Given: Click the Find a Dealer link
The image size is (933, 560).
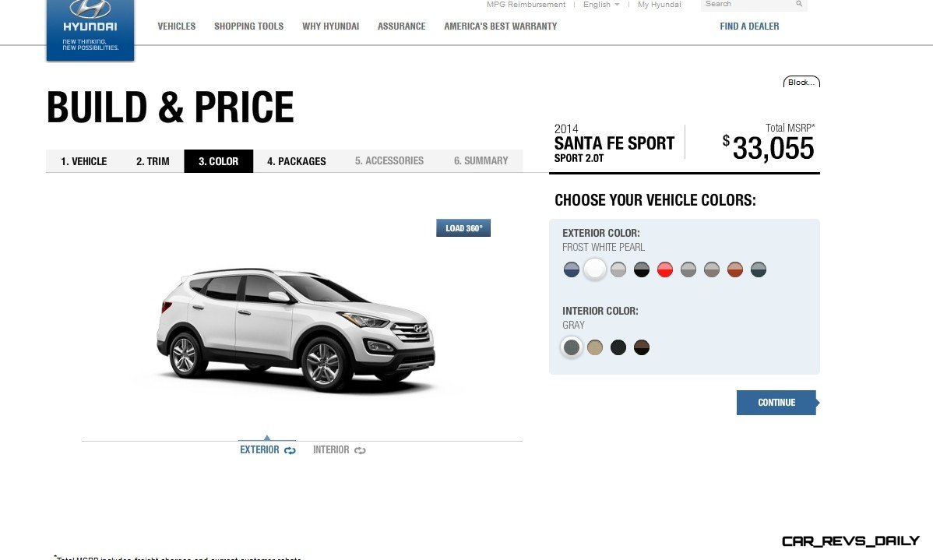Looking at the screenshot, I should coord(749,26).
